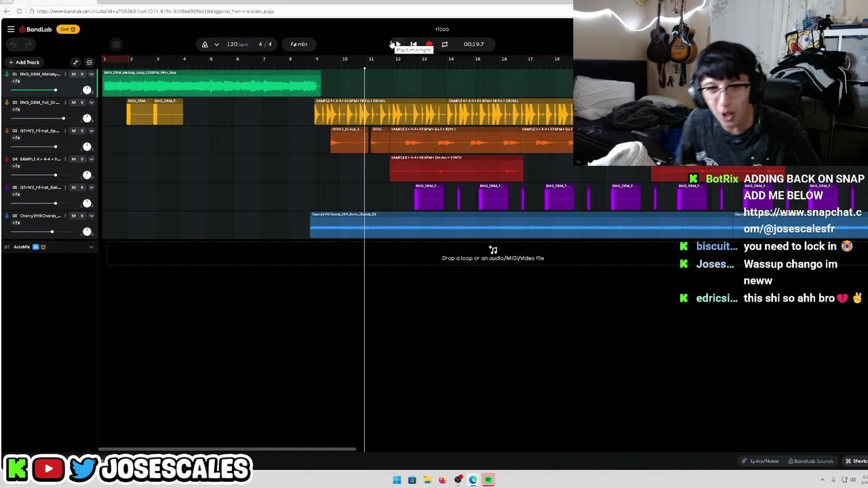
Task: Open Firefox from the taskbar
Action: [x=442, y=480]
